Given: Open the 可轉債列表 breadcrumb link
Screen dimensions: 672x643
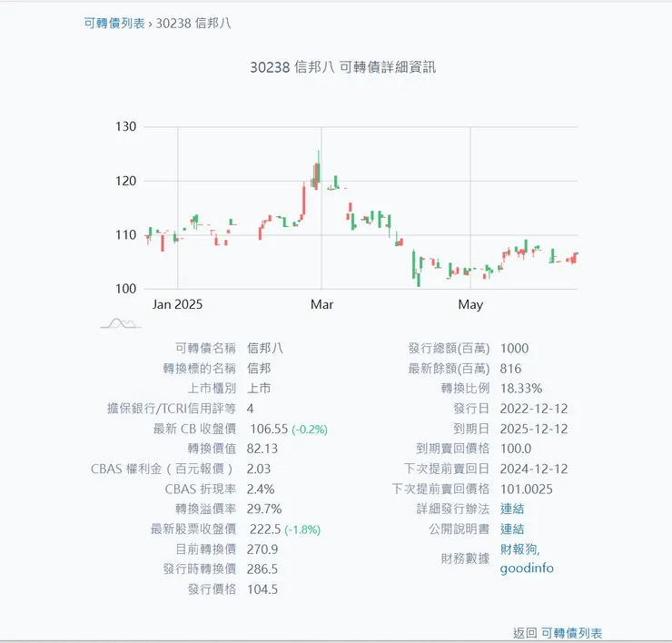Looking at the screenshot, I should coord(114,23).
